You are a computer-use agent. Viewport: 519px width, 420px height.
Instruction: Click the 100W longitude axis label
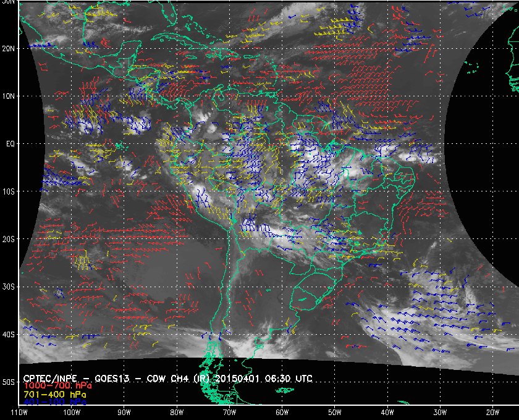tap(72, 413)
